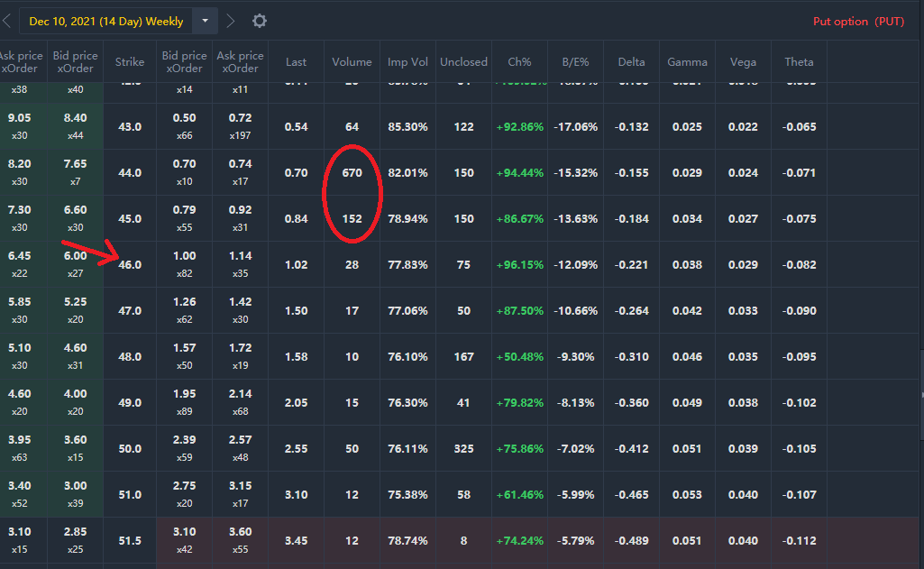Sort by Delta column header
This screenshot has width=924, height=569.
pos(631,62)
